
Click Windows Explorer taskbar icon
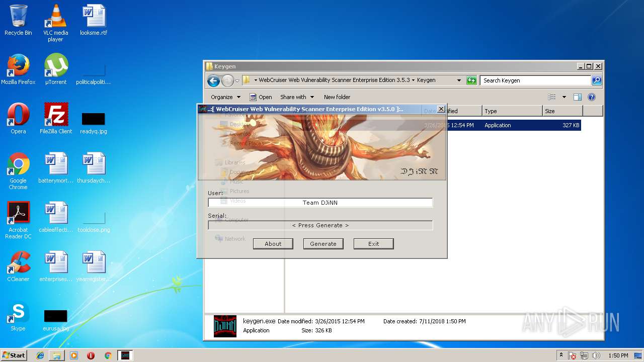[x=57, y=355]
